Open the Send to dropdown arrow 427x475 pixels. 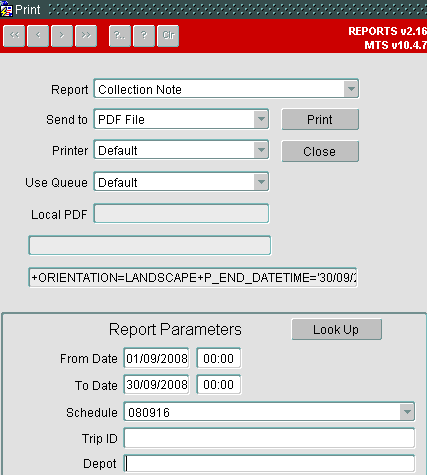coord(261,119)
